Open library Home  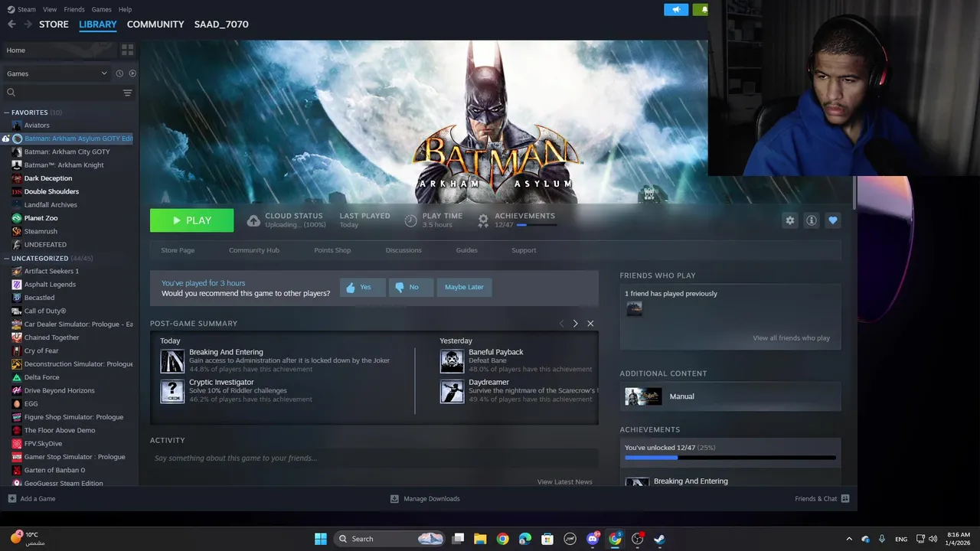pos(59,50)
